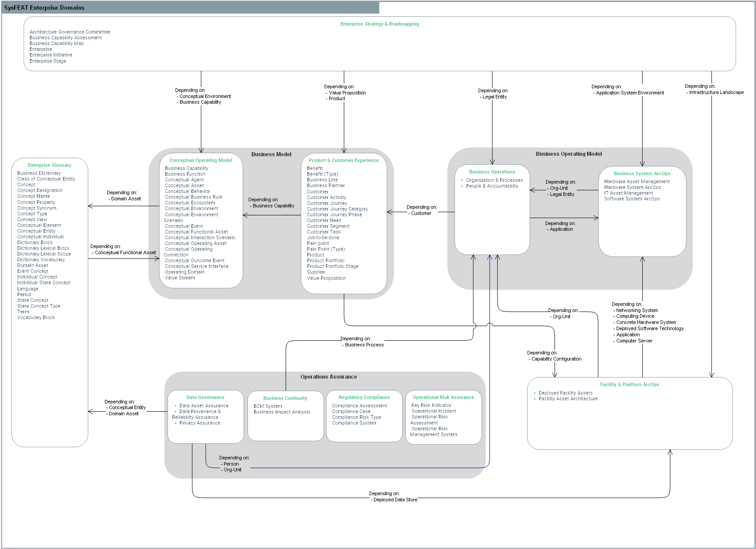Select Business Dictionary in Enterprise Glossary
The width and height of the screenshot is (756, 549).
(x=39, y=173)
